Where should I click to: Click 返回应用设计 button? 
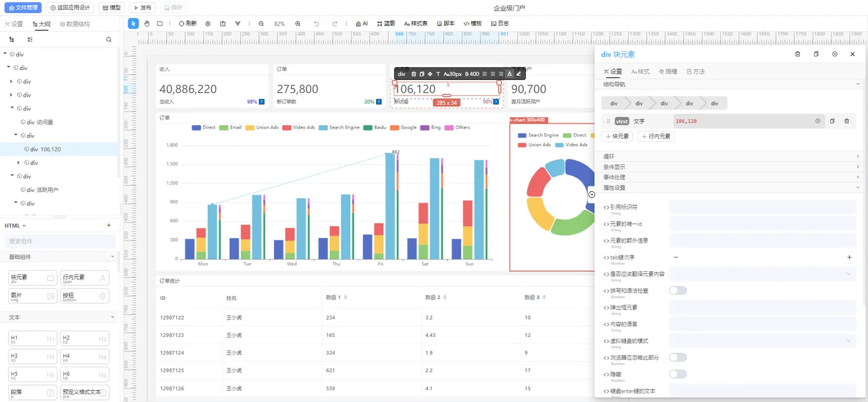pyautogui.click(x=70, y=7)
